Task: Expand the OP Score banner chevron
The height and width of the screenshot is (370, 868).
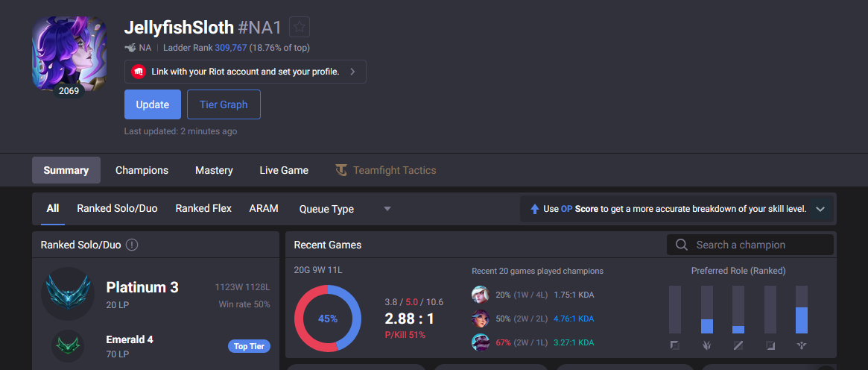Action: [821, 210]
